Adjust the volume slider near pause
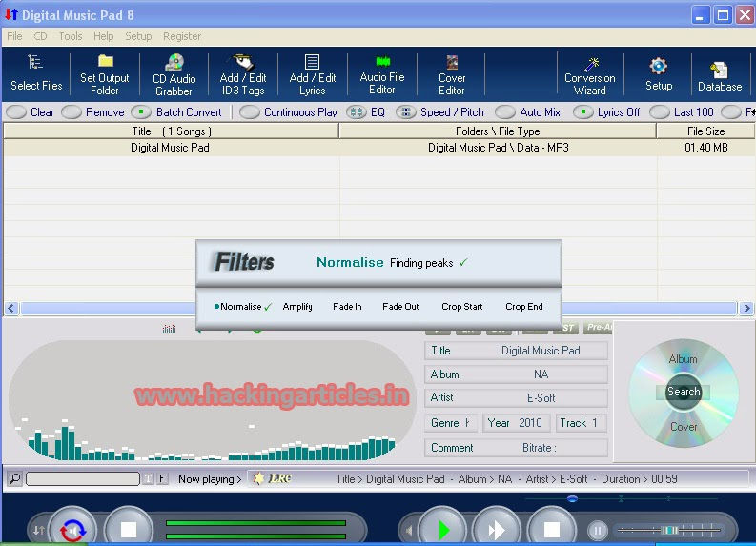The width and height of the screenshot is (756, 546). [669, 530]
